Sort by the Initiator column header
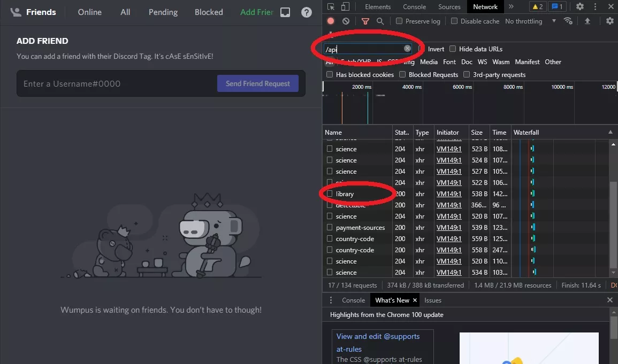This screenshot has height=364, width=618. (451, 133)
